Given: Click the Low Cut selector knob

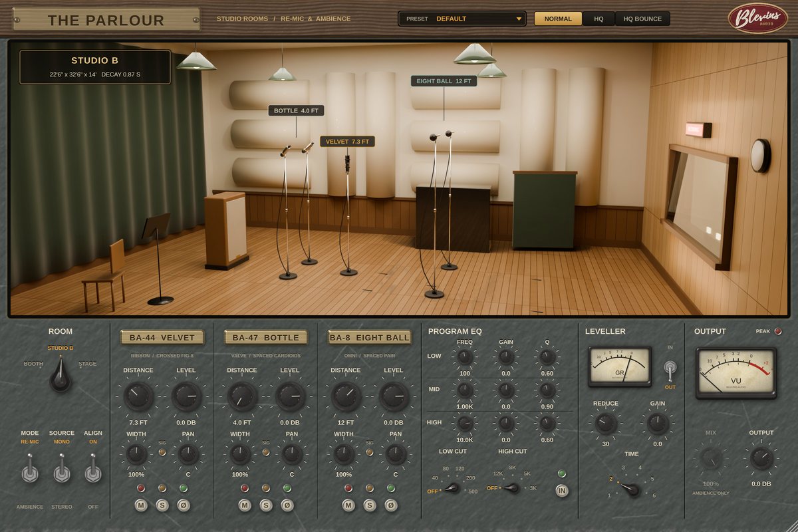Looking at the screenshot, I should pos(452,487).
